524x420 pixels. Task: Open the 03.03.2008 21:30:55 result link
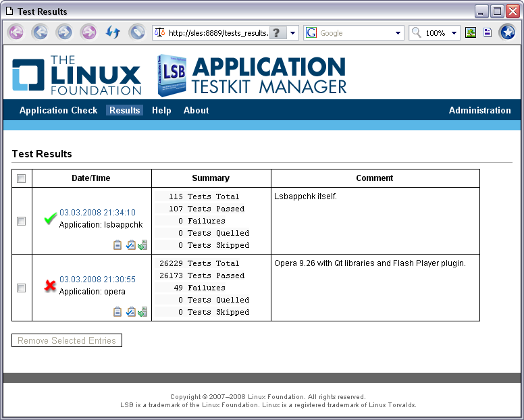[98, 280]
